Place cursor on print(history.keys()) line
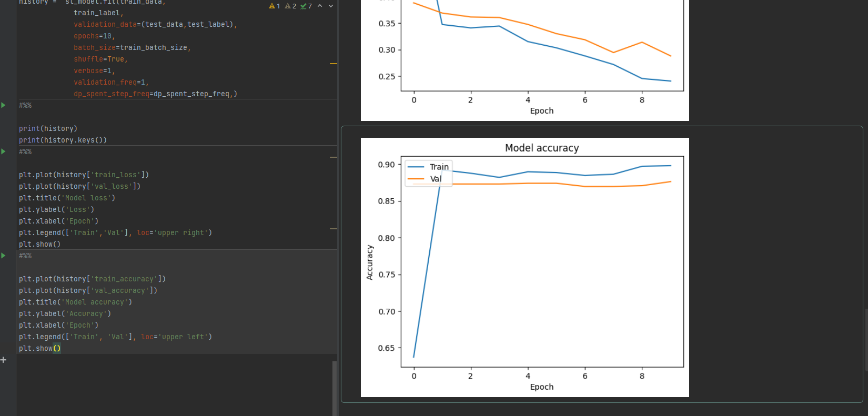868x416 pixels. (x=63, y=140)
